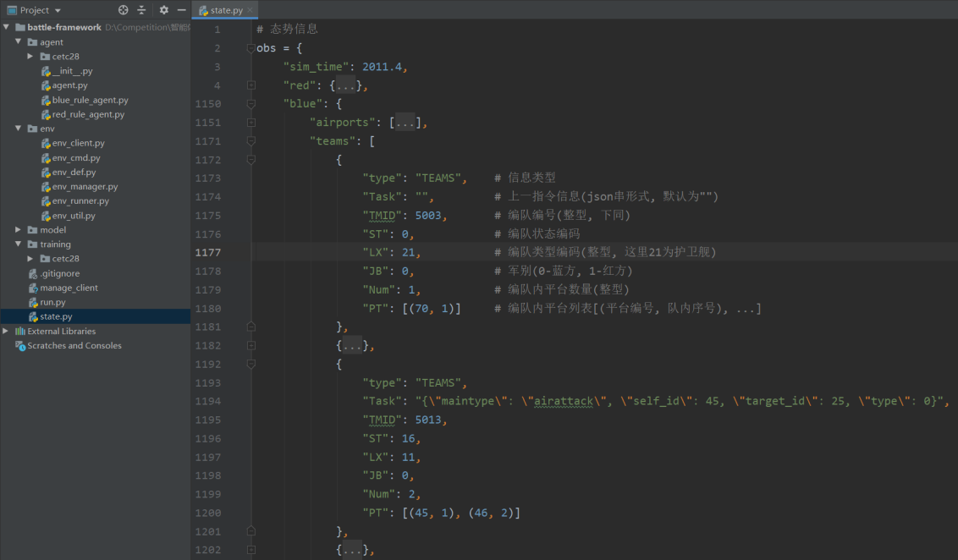Click the training folder icon
This screenshot has width=958, height=560.
32,244
